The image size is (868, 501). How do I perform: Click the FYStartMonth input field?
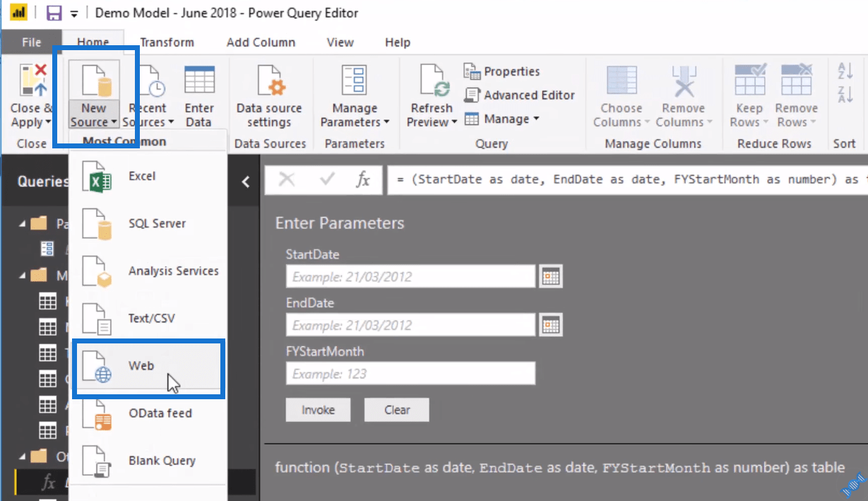410,373
